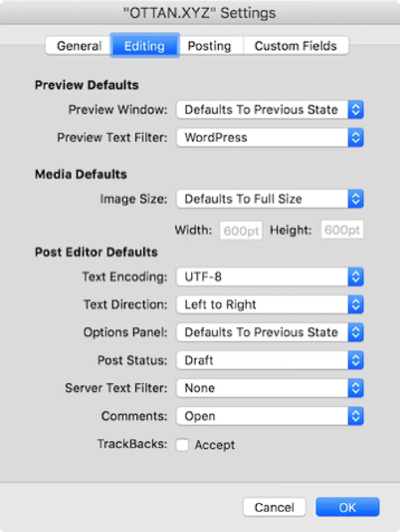
Task: Expand the Image Size dropdown
Action: (x=270, y=199)
